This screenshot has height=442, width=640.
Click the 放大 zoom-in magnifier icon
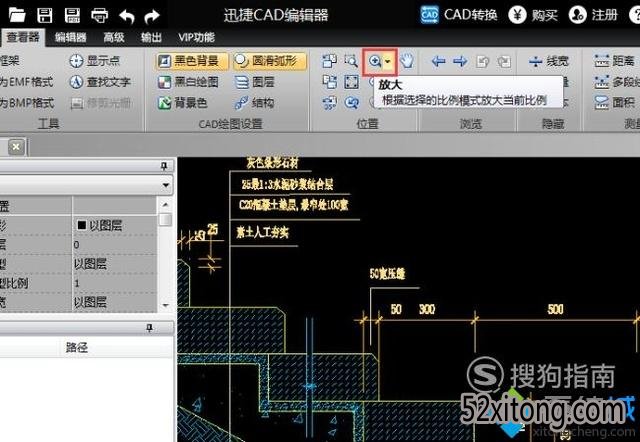pyautogui.click(x=375, y=62)
